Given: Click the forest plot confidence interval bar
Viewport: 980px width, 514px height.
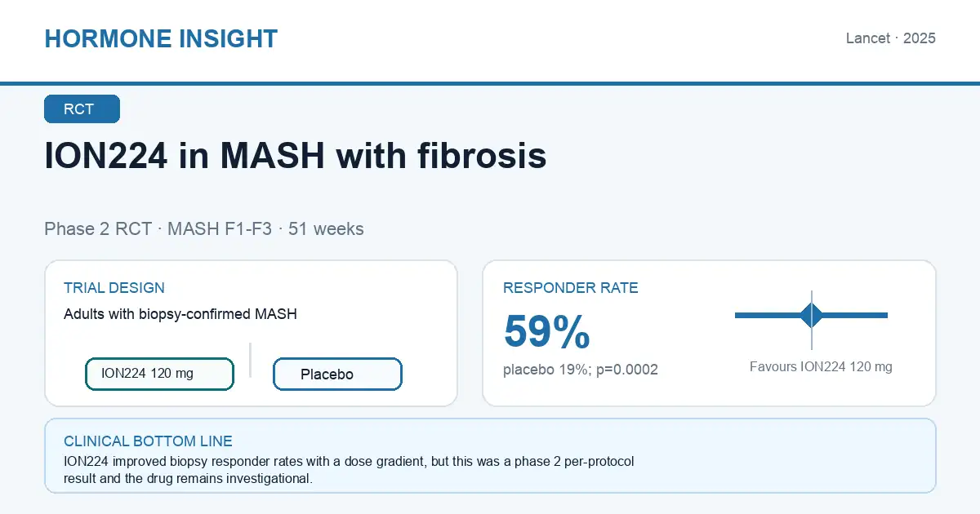Looking at the screenshot, I should click(811, 315).
